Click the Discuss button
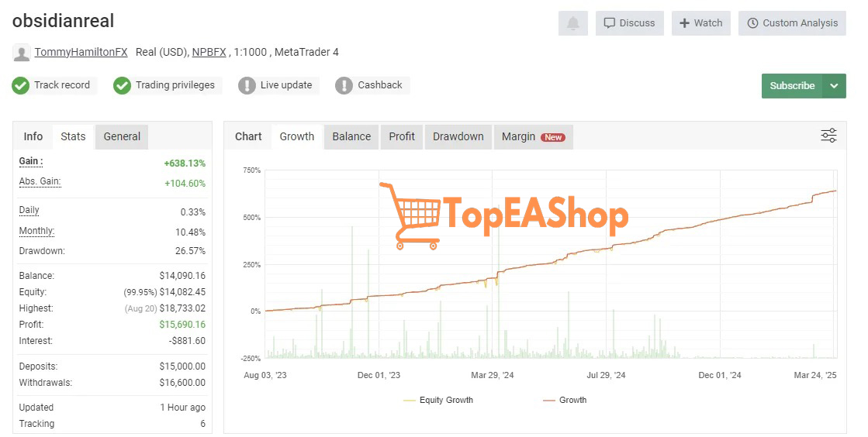868x437 pixels. click(629, 23)
